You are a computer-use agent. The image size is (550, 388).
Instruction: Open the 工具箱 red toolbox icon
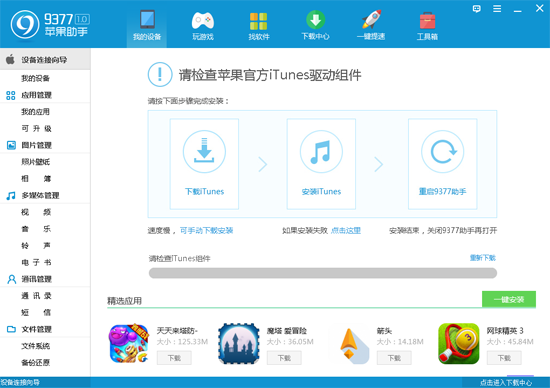pos(427,21)
